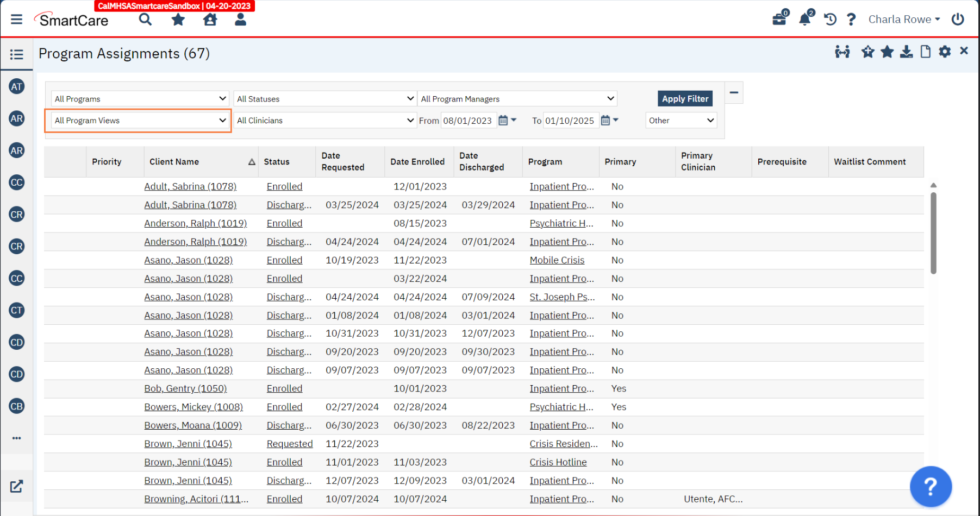Sort by Client Name column header
The width and height of the screenshot is (980, 516).
point(174,162)
